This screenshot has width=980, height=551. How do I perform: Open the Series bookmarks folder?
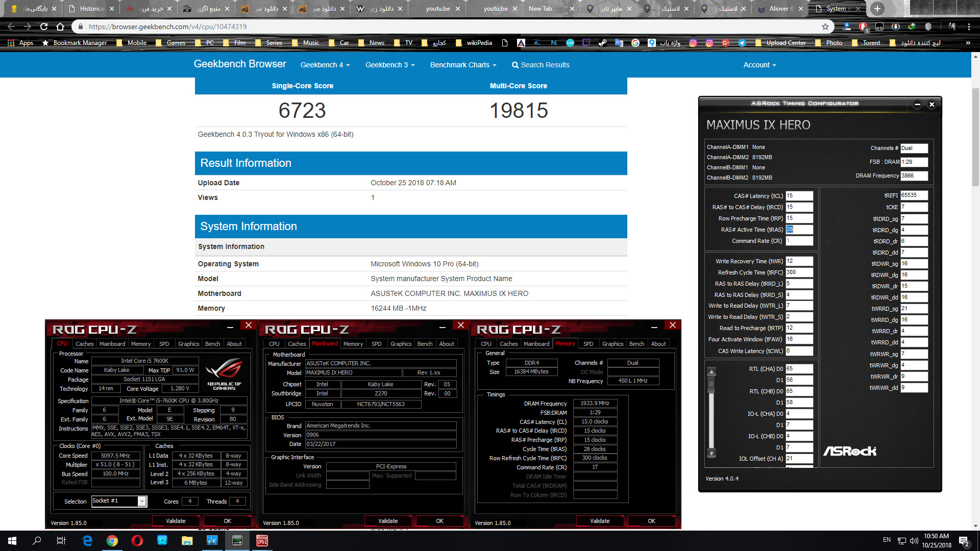pyautogui.click(x=268, y=43)
